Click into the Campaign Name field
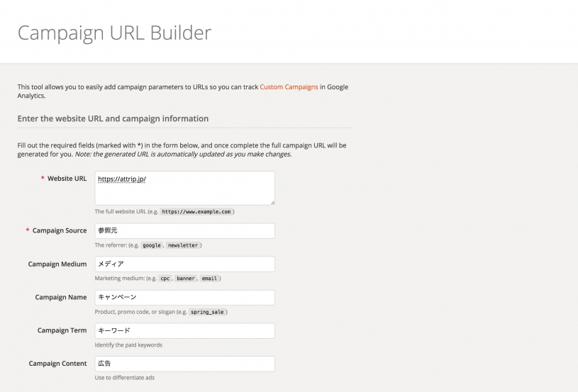Screen dimensions: 578x392 point(184,298)
